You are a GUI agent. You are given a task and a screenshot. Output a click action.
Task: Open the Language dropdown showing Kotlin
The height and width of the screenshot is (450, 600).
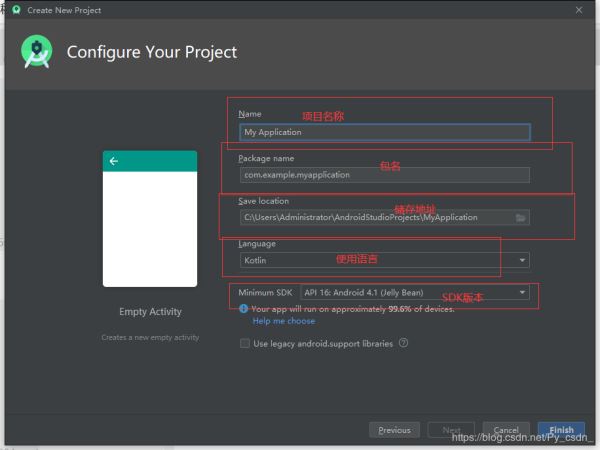(x=384, y=260)
